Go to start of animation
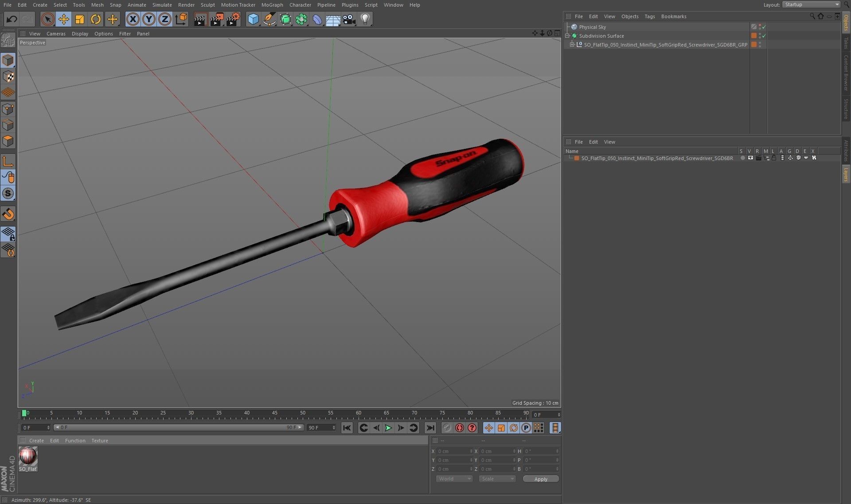Image resolution: width=851 pixels, height=504 pixels. pos(347,428)
